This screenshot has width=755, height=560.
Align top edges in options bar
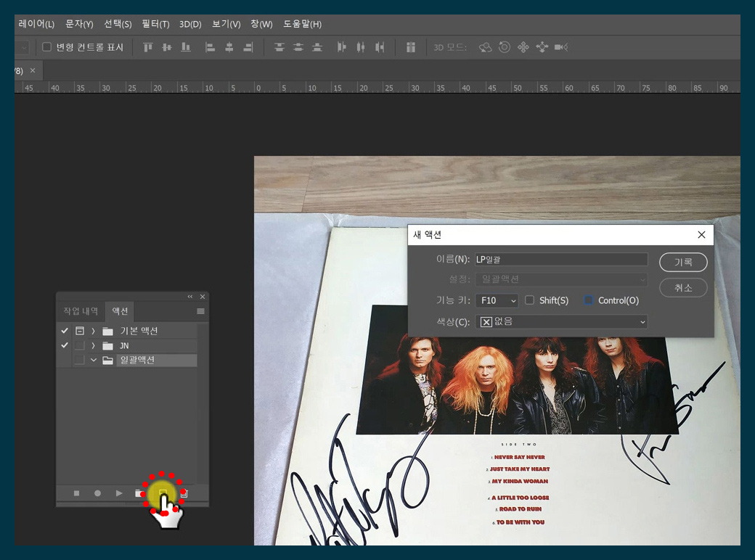[x=148, y=47]
